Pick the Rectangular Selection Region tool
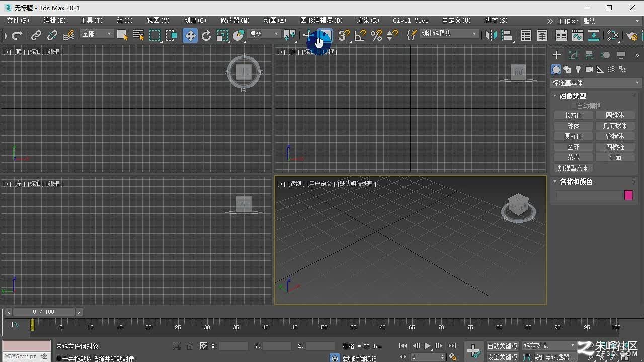Screen dimensions: 644x362 coord(155,35)
